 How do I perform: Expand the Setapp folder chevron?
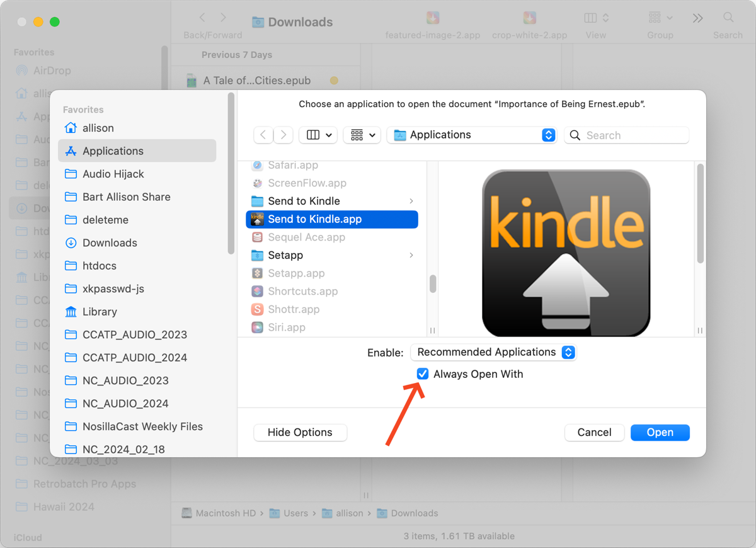click(x=411, y=255)
